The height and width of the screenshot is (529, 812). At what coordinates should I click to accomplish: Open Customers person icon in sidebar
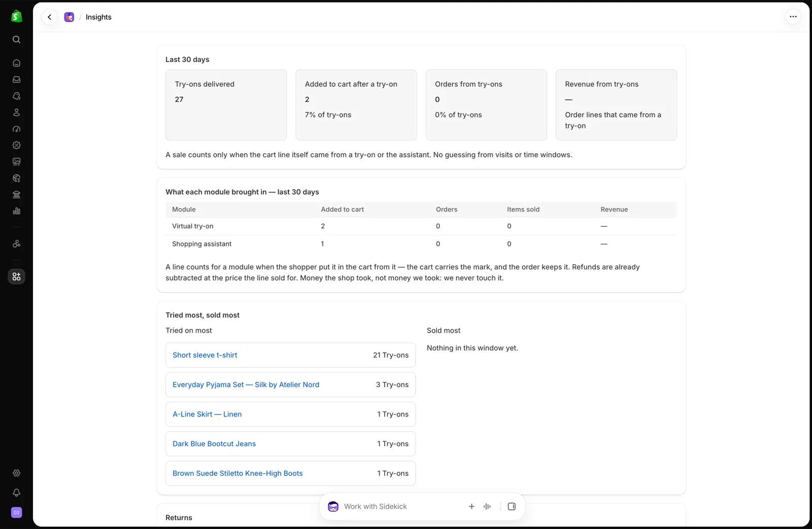point(16,113)
